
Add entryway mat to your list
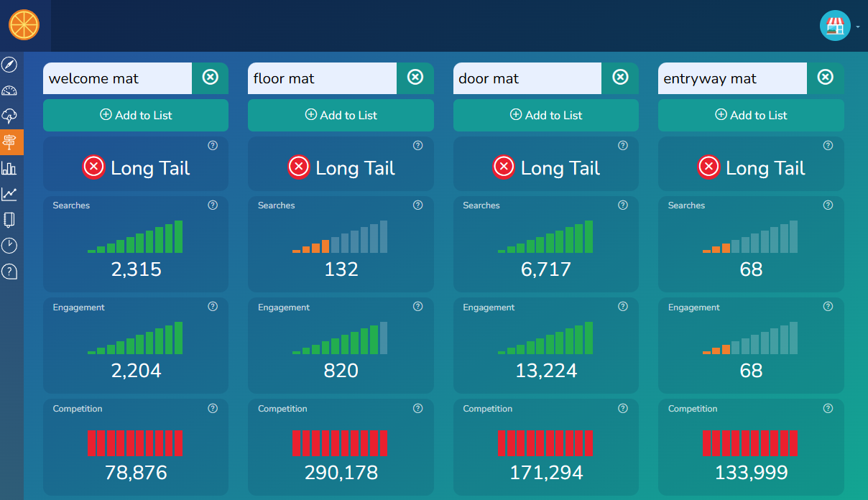click(x=750, y=115)
